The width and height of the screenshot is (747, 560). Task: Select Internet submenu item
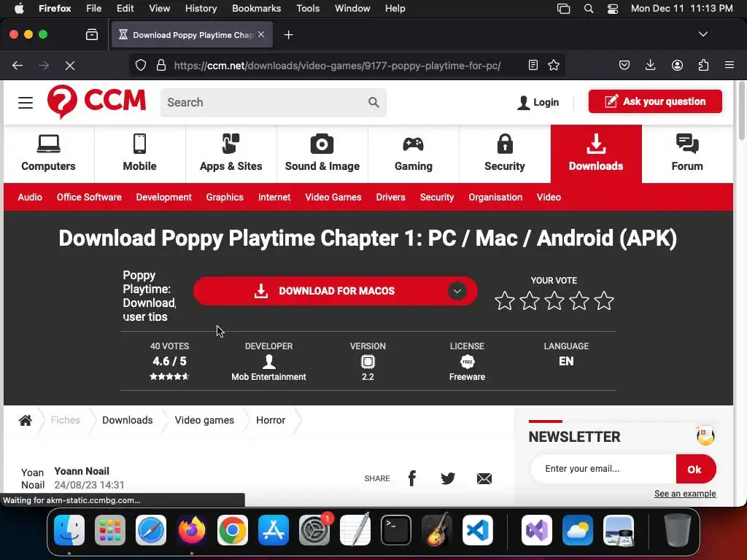click(x=274, y=197)
